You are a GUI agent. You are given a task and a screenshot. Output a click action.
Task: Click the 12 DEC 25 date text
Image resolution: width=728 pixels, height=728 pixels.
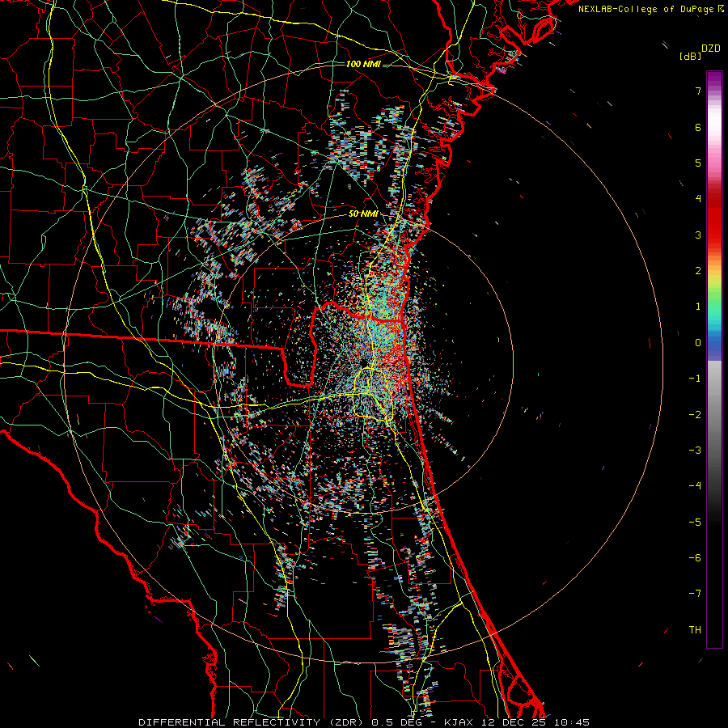pos(514,722)
